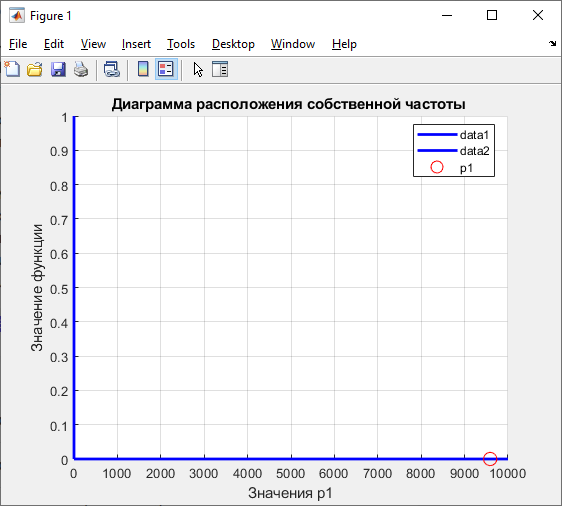This screenshot has height=506, width=562.
Task: Click the red circle marker on plot
Action: [490, 458]
